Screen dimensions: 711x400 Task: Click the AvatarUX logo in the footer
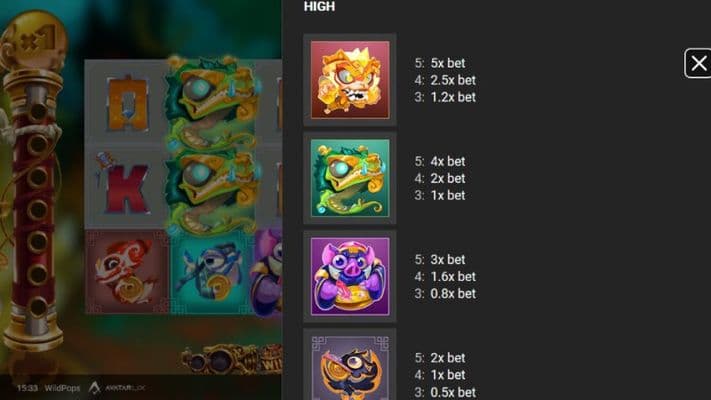pyautogui.click(x=117, y=388)
